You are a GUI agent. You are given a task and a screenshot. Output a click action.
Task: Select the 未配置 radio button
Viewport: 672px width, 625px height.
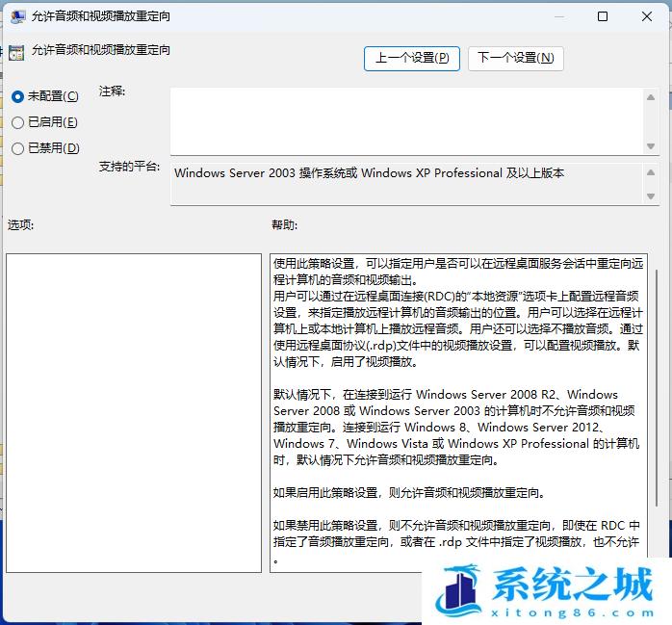pos(17,96)
